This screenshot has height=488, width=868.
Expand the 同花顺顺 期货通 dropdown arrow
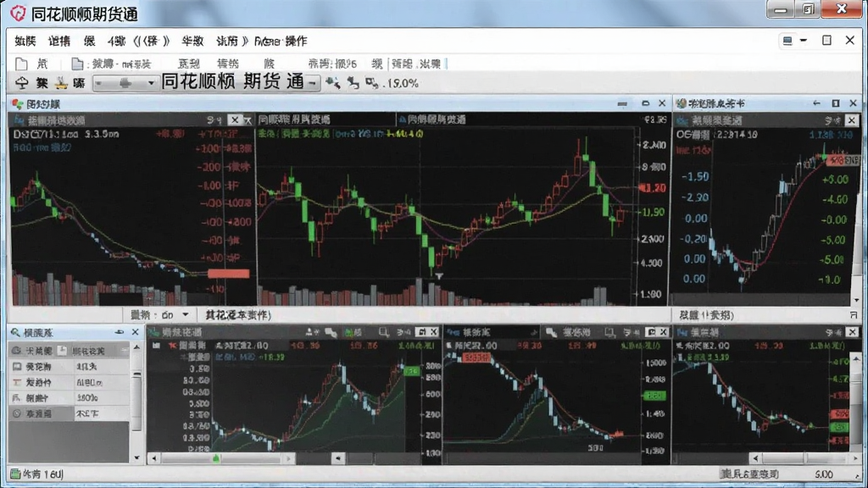tap(313, 84)
